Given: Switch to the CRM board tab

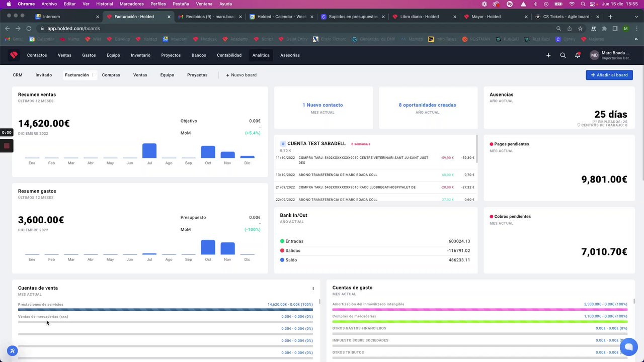Looking at the screenshot, I should click(x=18, y=75).
